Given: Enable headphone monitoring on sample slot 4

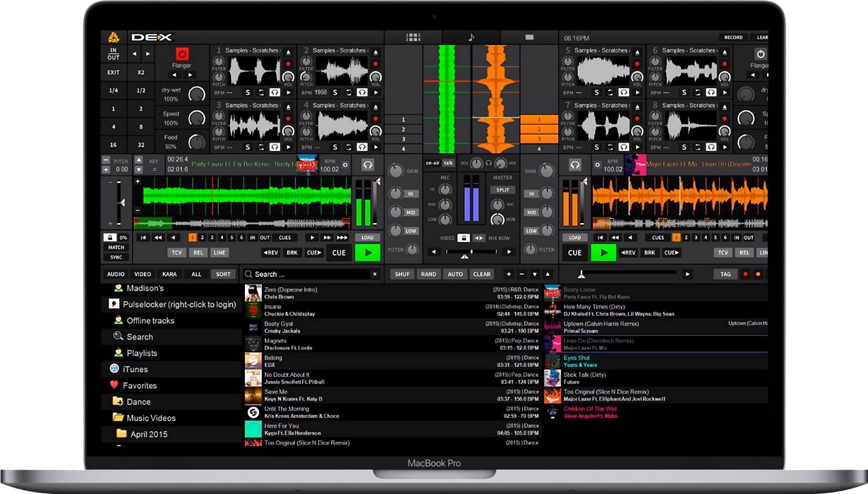Looking at the screenshot, I should (361, 147).
